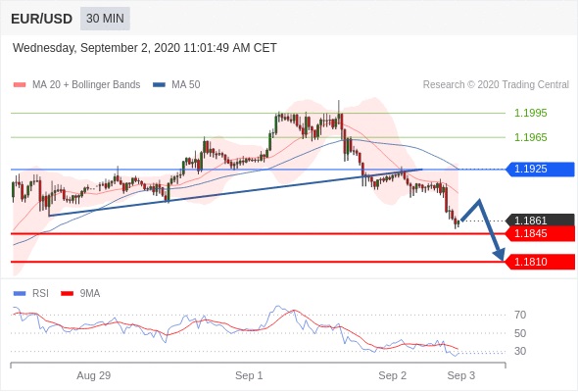Viewport: 578px width, 392px height.
Task: Click the green 1.1995 resistance label
Action: tap(530, 113)
